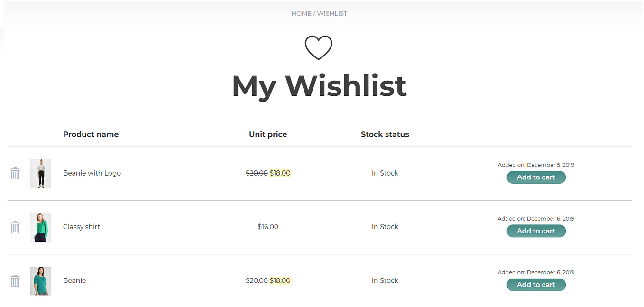Click the WISHLIST breadcrumb
This screenshot has width=644, height=307.
coord(332,14)
